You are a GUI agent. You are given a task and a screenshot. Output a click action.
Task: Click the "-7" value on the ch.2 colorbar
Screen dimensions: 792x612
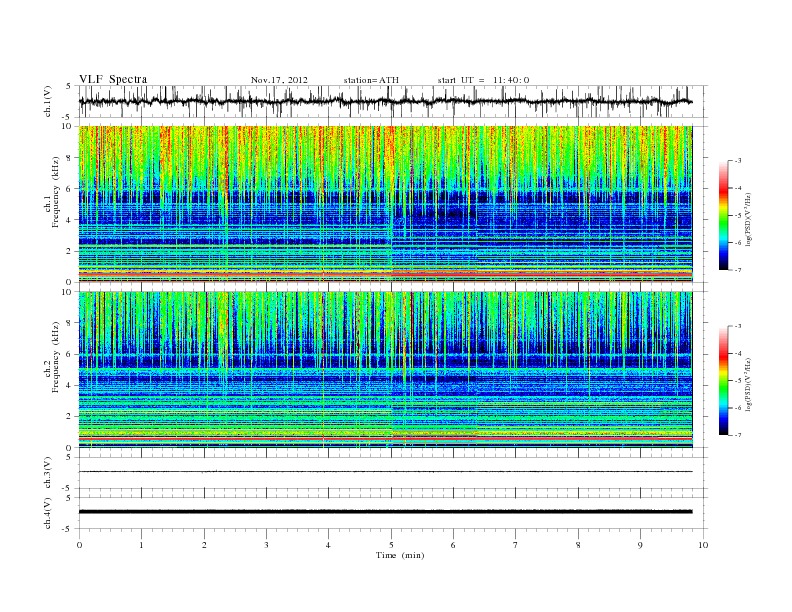[738, 435]
